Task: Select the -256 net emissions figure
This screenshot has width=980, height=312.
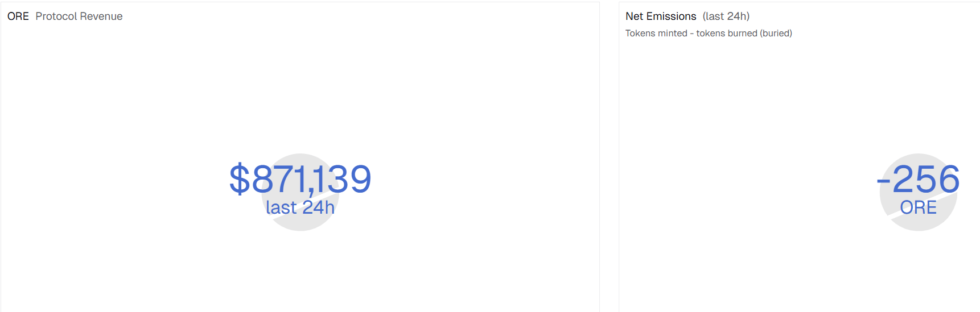Action: pyautogui.click(x=919, y=179)
